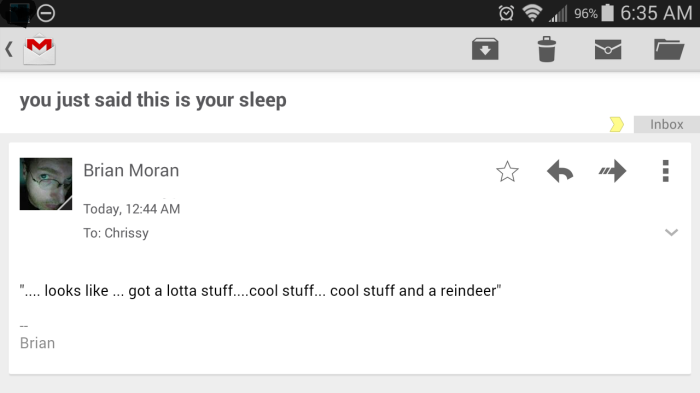Open the move-to-folder icon
Viewport: 700px width, 393px height.
tap(669, 49)
